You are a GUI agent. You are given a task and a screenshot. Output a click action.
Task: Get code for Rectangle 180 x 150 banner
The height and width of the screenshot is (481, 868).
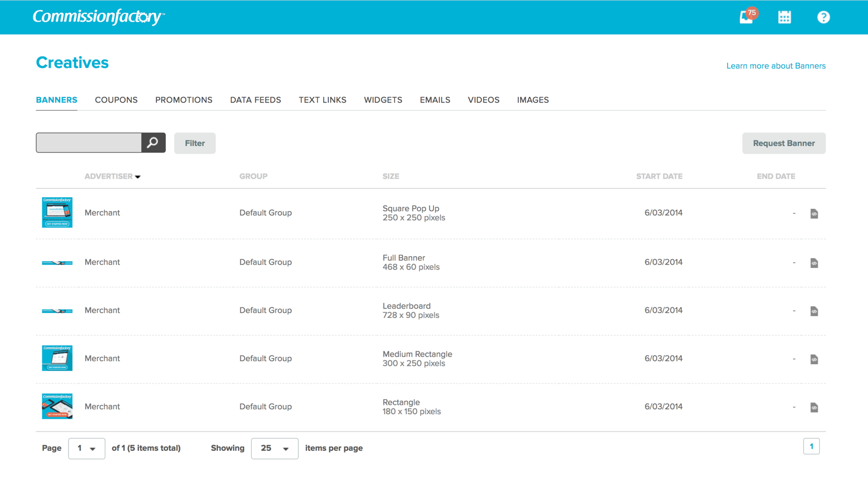coord(814,408)
